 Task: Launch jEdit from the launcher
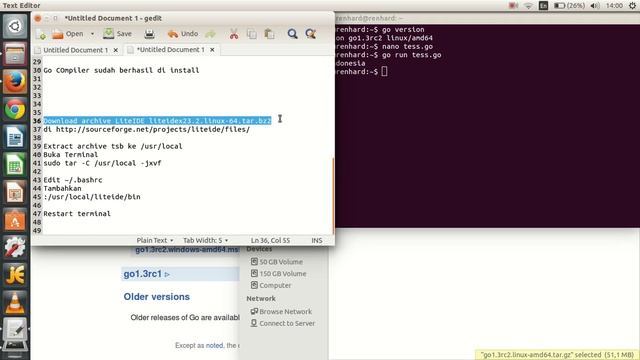click(15, 275)
